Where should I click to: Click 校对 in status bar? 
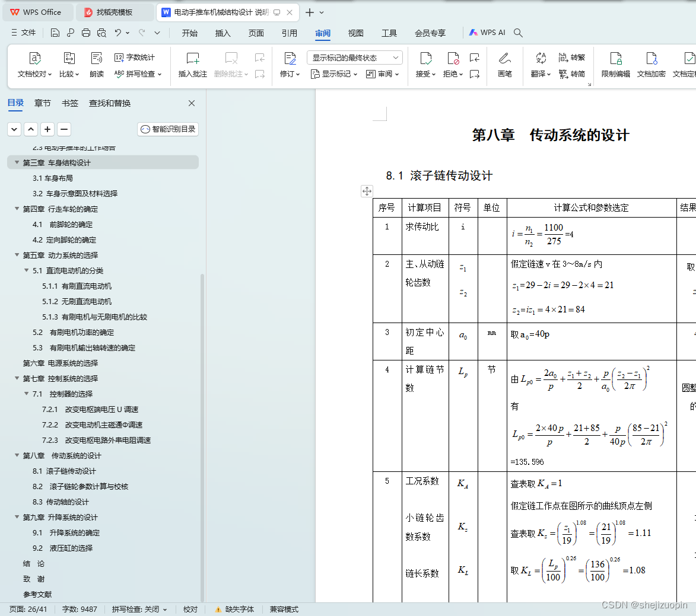point(190,609)
